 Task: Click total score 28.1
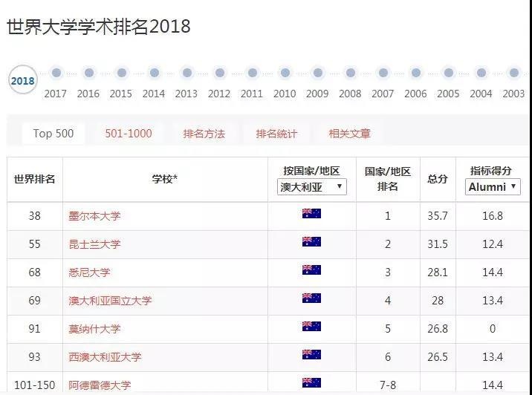[x=438, y=272]
